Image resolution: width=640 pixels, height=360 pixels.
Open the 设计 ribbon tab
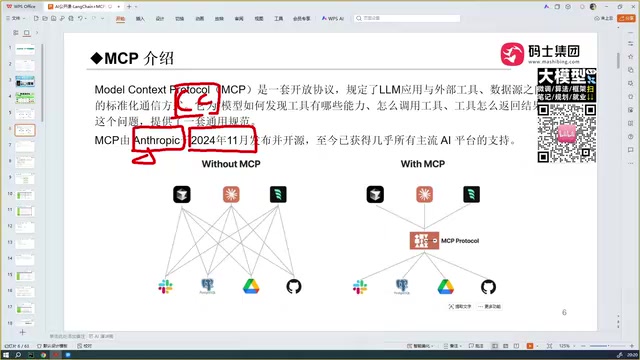(160, 18)
